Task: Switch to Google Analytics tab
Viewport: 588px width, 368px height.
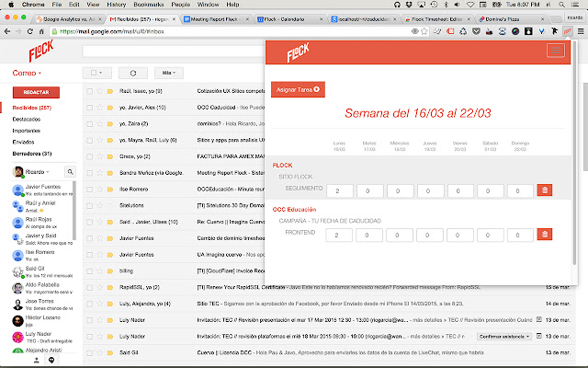Action: click(x=68, y=18)
